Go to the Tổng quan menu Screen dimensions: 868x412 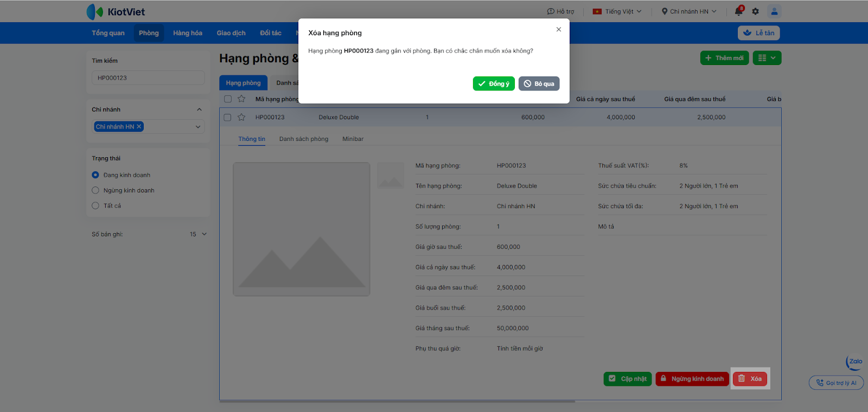tap(108, 33)
